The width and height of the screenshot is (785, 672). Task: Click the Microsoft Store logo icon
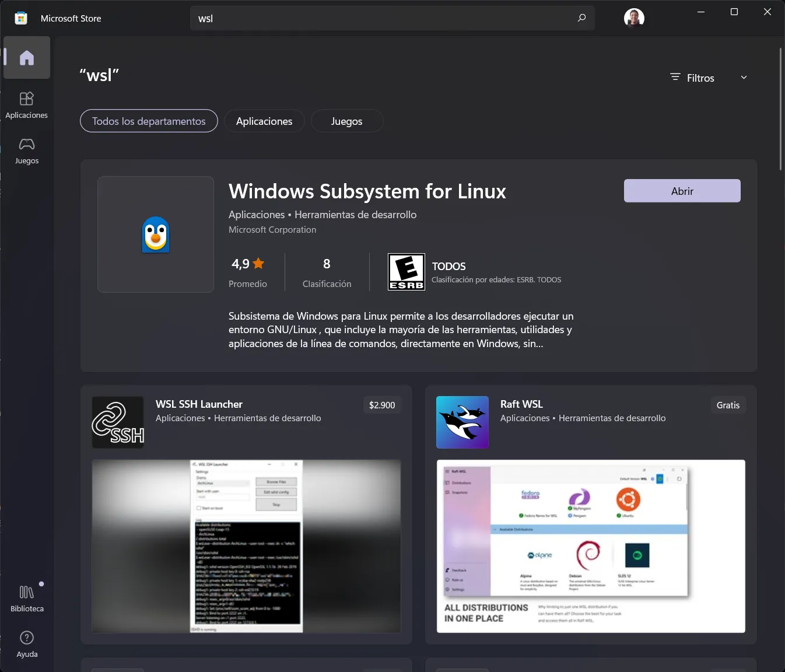click(x=21, y=18)
